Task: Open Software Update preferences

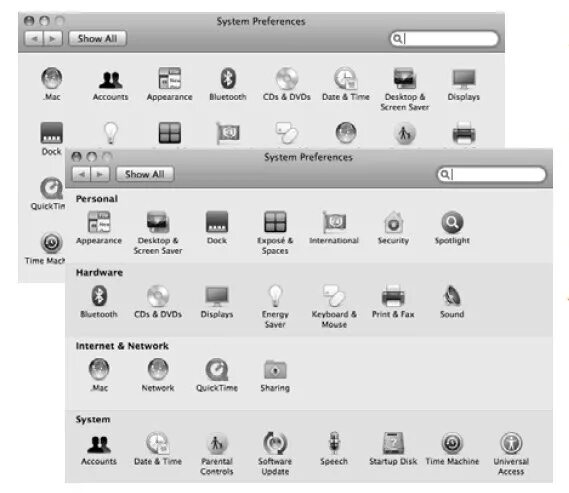Action: coord(275,453)
